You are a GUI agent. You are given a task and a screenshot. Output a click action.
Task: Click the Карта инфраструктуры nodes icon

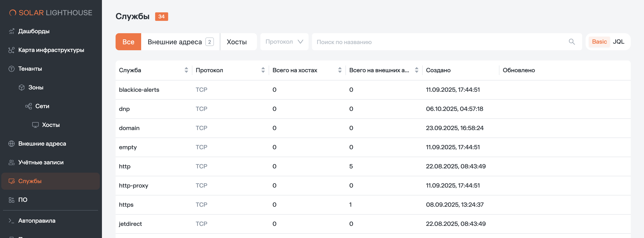(x=12, y=50)
